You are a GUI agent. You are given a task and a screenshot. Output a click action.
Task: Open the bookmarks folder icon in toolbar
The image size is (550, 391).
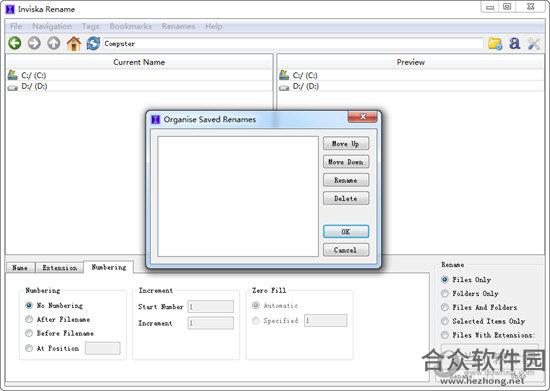click(495, 43)
